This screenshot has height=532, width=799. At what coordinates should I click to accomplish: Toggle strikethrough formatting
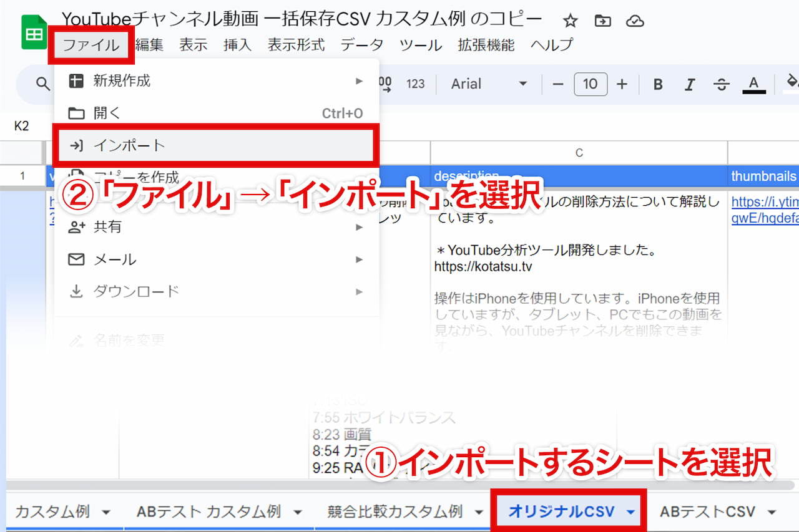[722, 84]
